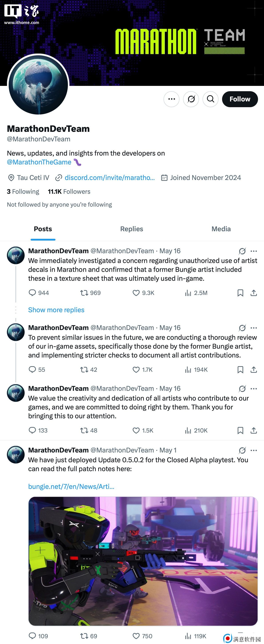
Task: Expand thread with Show more replies
Action: pyautogui.click(x=56, y=310)
